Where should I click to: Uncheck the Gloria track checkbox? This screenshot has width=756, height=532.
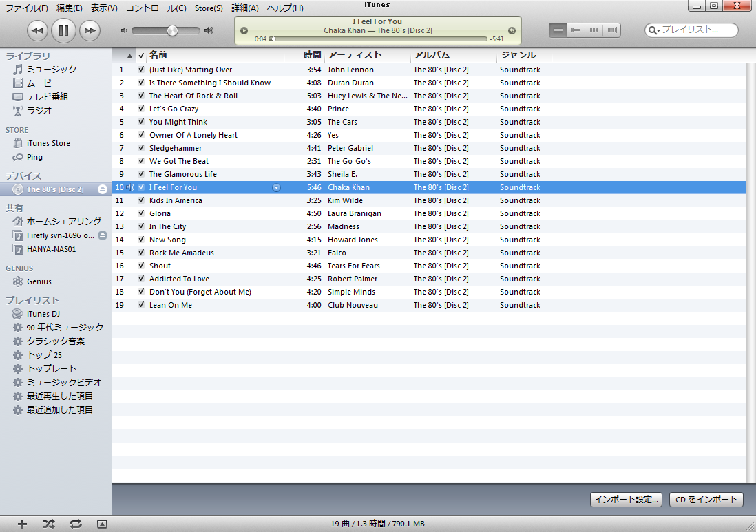[141, 213]
